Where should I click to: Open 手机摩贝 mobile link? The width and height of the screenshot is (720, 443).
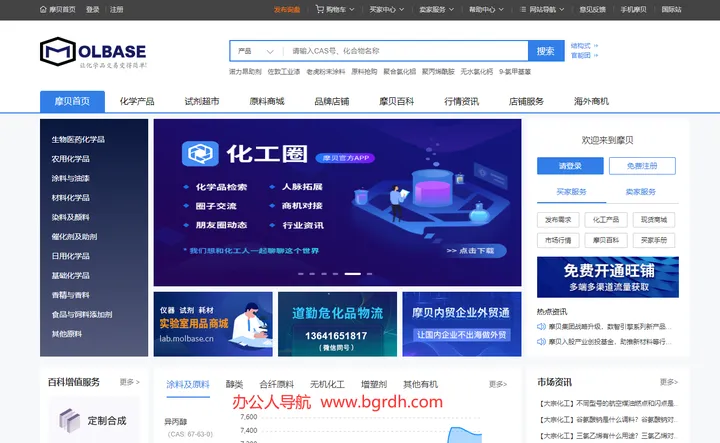pos(634,9)
